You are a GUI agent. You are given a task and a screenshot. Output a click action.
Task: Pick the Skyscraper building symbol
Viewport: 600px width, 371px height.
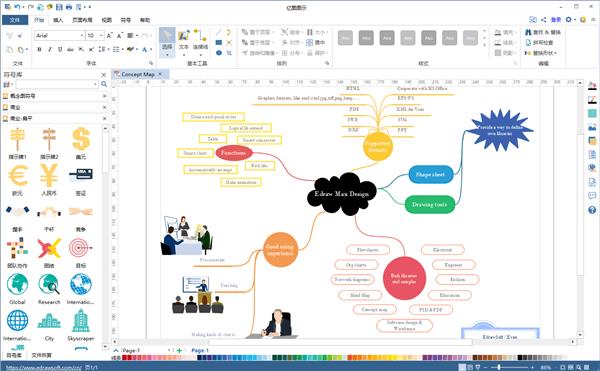[x=81, y=325]
